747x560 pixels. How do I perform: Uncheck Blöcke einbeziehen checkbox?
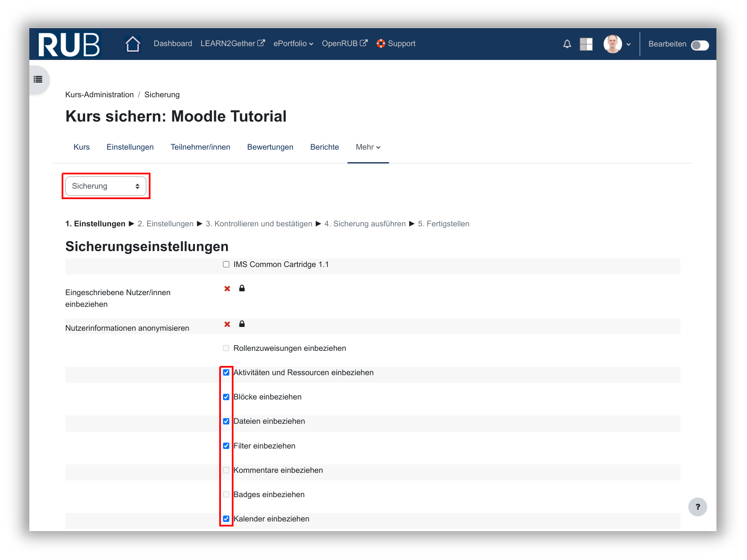click(226, 397)
